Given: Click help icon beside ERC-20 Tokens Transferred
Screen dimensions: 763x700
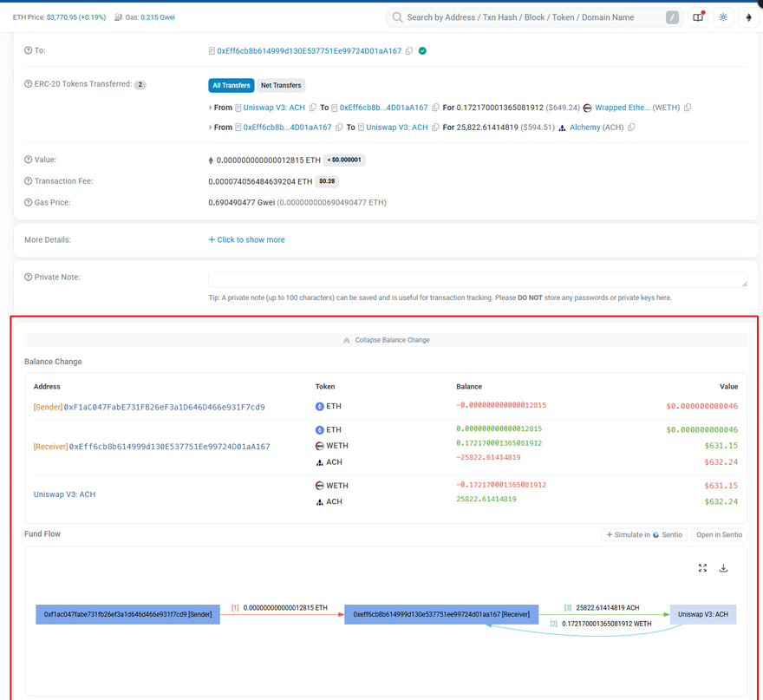Looking at the screenshot, I should point(29,84).
